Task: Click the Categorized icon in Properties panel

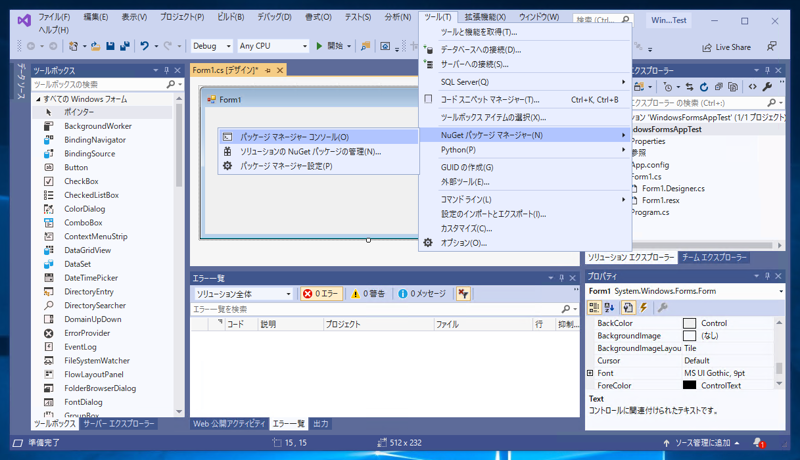Action: pyautogui.click(x=594, y=307)
